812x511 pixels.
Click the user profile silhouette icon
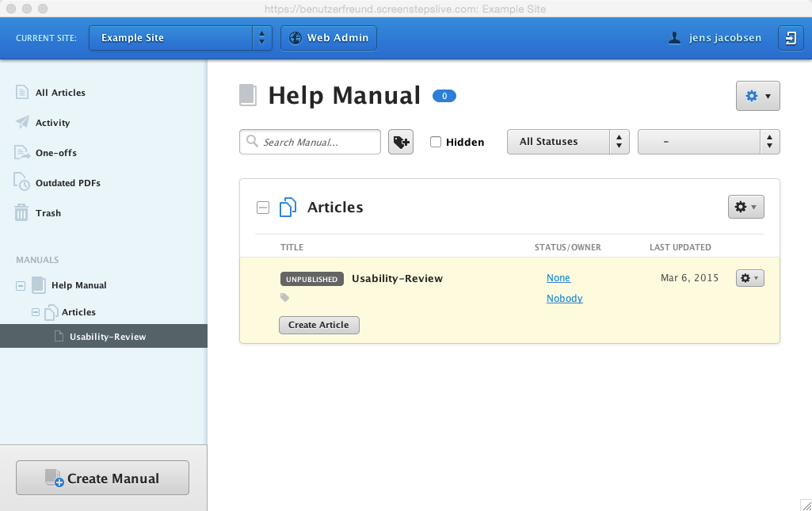point(674,38)
